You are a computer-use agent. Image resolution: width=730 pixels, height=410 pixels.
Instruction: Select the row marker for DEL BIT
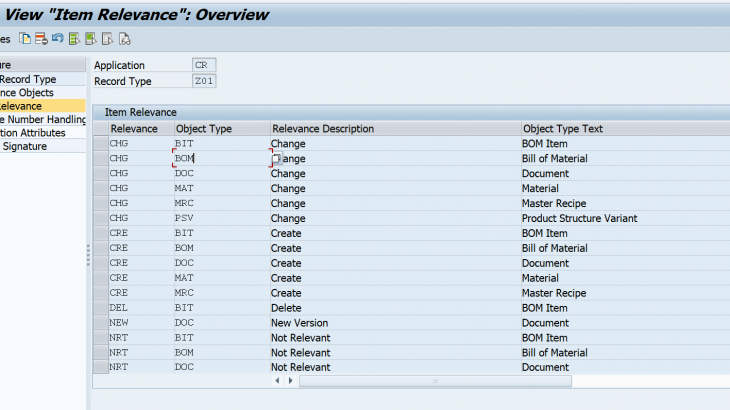[x=101, y=308]
